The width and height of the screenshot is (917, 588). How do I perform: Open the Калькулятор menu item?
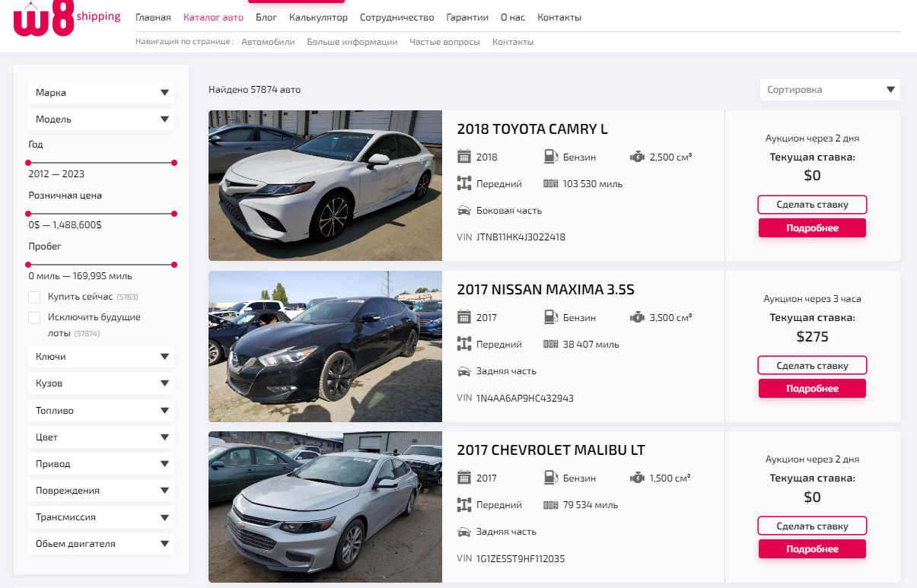318,17
